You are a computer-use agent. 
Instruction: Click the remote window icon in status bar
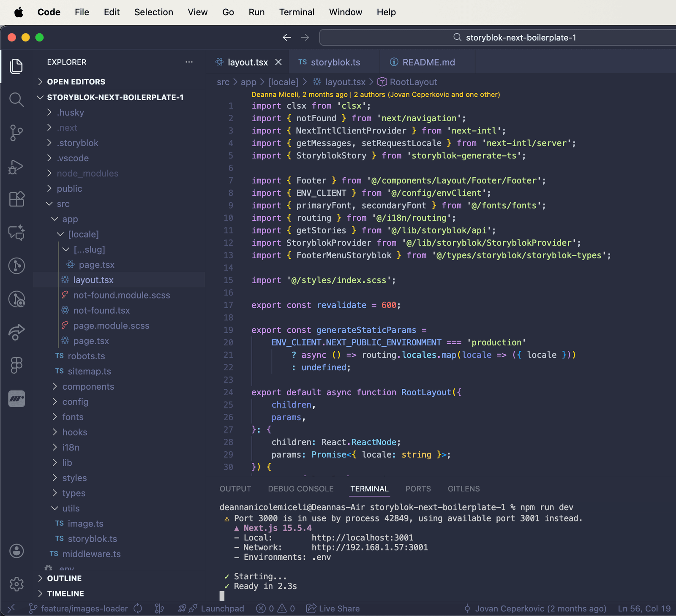pos(11,608)
